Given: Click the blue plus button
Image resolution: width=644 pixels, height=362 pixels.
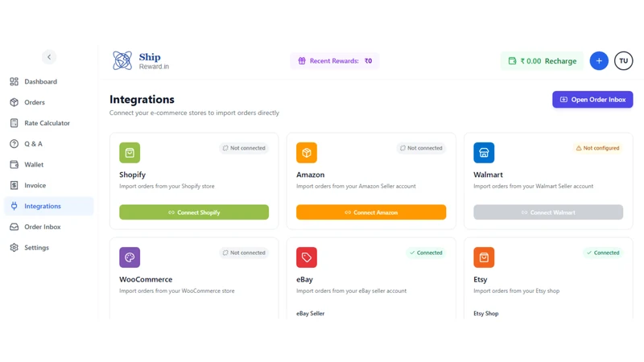Looking at the screenshot, I should (599, 61).
